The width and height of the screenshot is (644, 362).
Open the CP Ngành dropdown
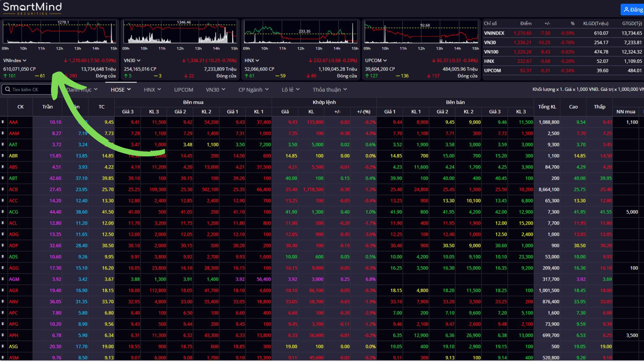coord(253,90)
